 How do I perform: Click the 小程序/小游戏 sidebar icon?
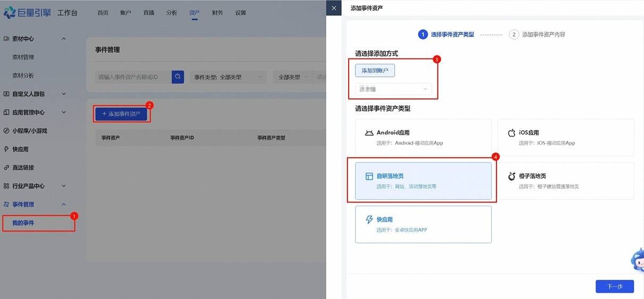click(6, 131)
